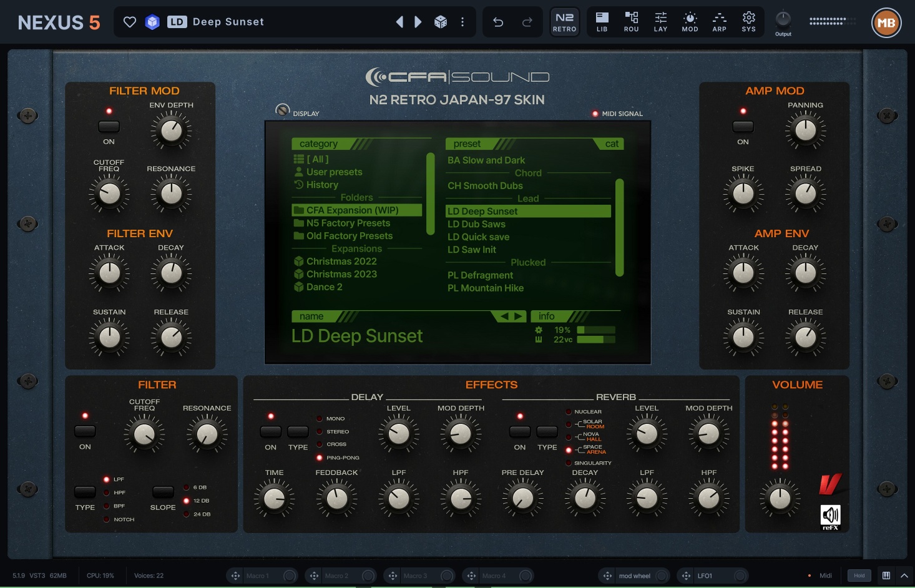This screenshot has height=588, width=915.
Task: Favorite the preset with the heart icon
Action: pyautogui.click(x=130, y=22)
